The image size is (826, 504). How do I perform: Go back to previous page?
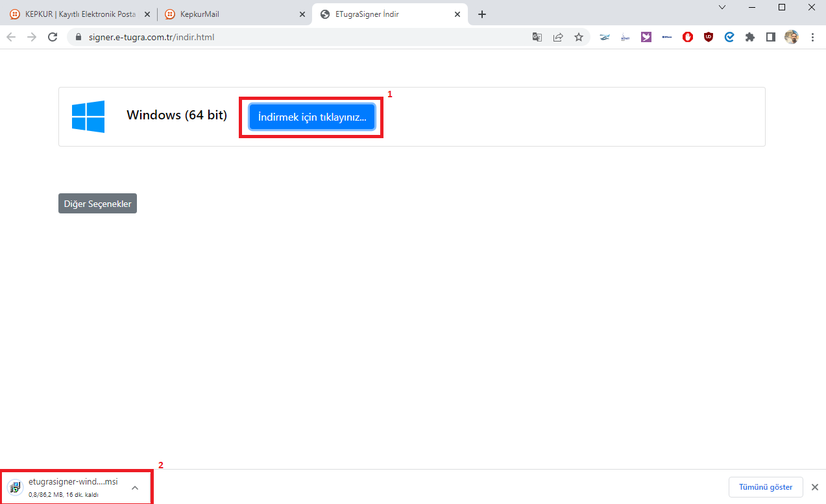[11, 37]
